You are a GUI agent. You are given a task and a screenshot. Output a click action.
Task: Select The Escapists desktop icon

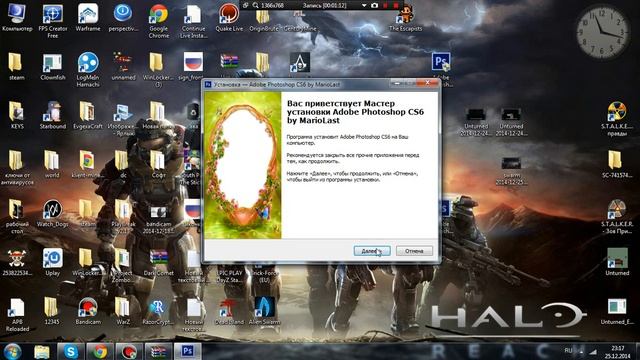(x=405, y=18)
